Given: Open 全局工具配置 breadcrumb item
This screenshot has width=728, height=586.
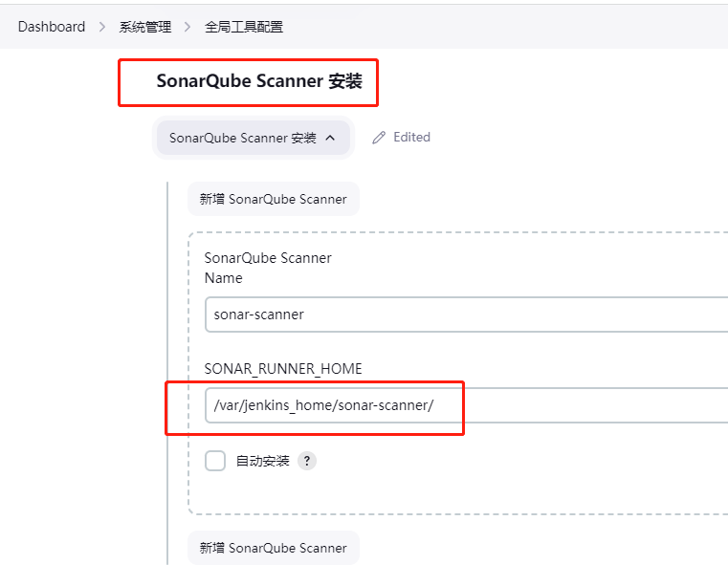Looking at the screenshot, I should pos(244,27).
